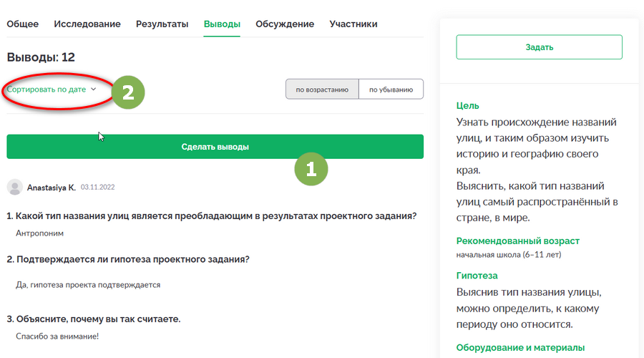Click the date 03.11.2022
Screen dimensions: 644x358
[98, 187]
